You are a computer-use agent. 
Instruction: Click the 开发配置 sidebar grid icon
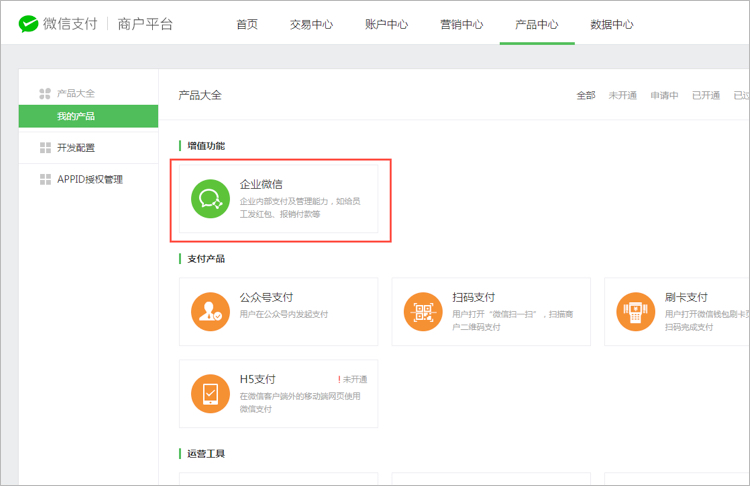point(45,147)
